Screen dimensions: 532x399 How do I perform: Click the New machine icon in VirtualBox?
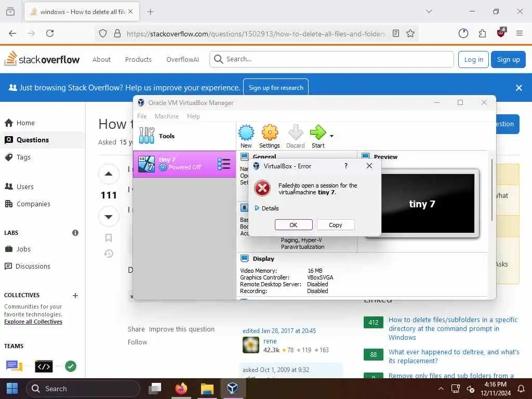coord(246,136)
